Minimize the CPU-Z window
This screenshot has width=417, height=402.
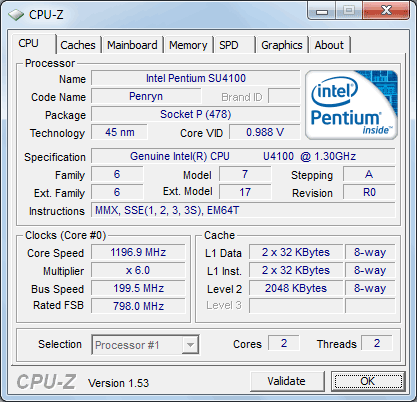point(322,11)
